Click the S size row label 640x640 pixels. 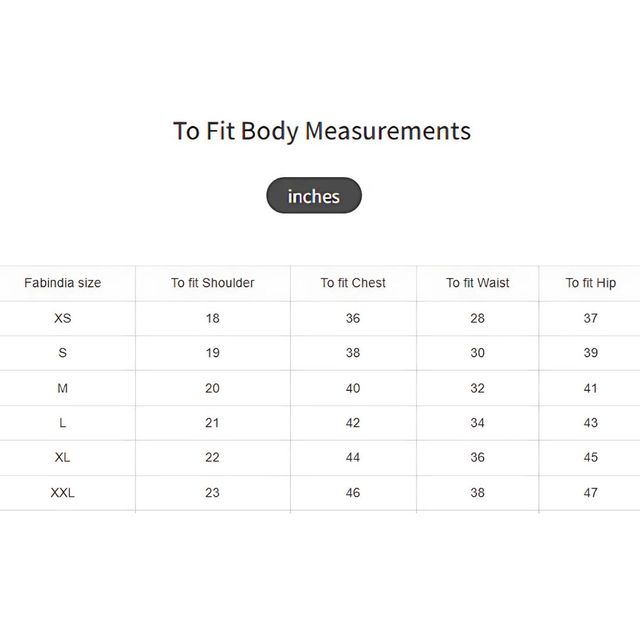click(x=62, y=353)
